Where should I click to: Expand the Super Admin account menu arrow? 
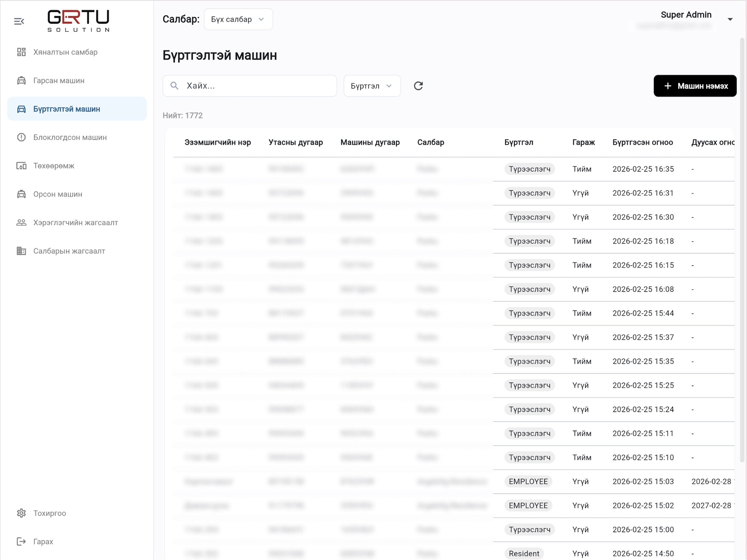730,19
